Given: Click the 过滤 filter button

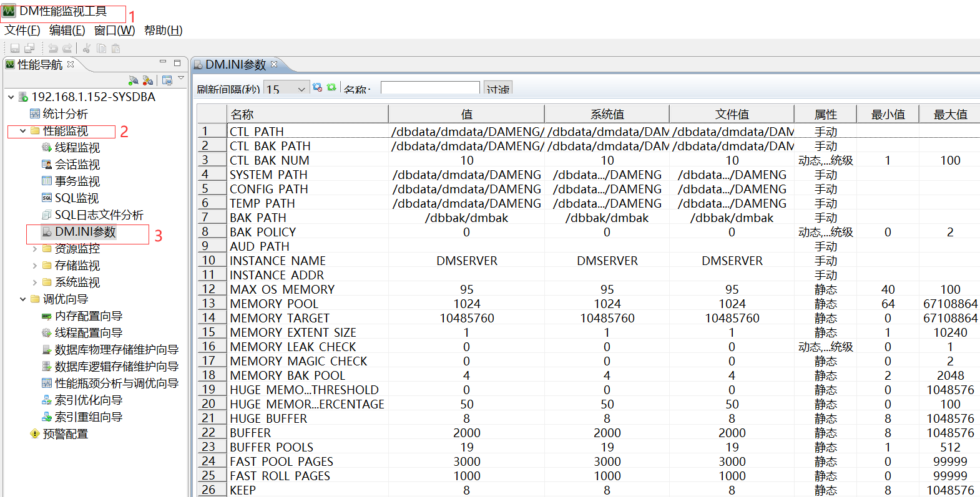Looking at the screenshot, I should tap(497, 88).
